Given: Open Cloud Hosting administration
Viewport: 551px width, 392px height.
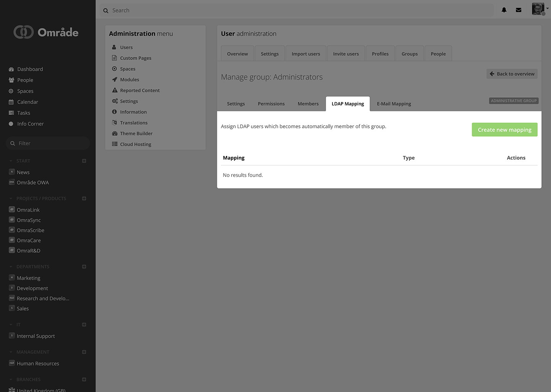Looking at the screenshot, I should [x=135, y=144].
